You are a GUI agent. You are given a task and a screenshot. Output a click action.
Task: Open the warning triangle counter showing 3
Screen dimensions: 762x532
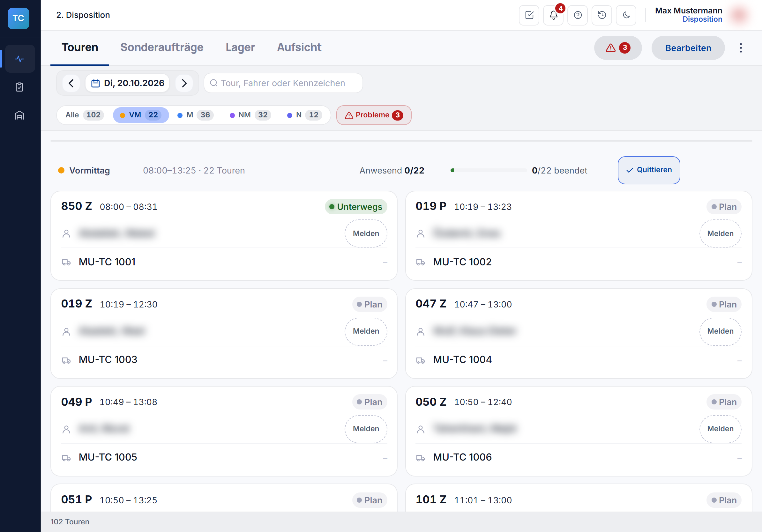[x=618, y=48]
